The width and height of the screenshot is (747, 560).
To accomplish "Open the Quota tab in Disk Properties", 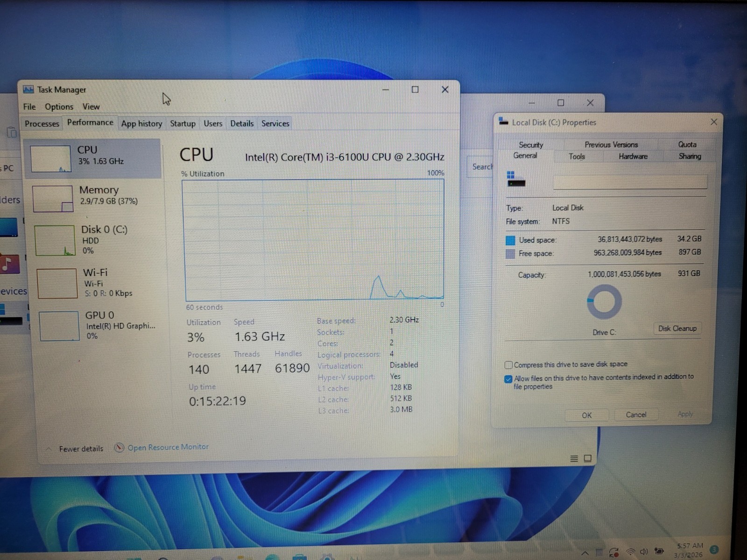I will coord(687,145).
